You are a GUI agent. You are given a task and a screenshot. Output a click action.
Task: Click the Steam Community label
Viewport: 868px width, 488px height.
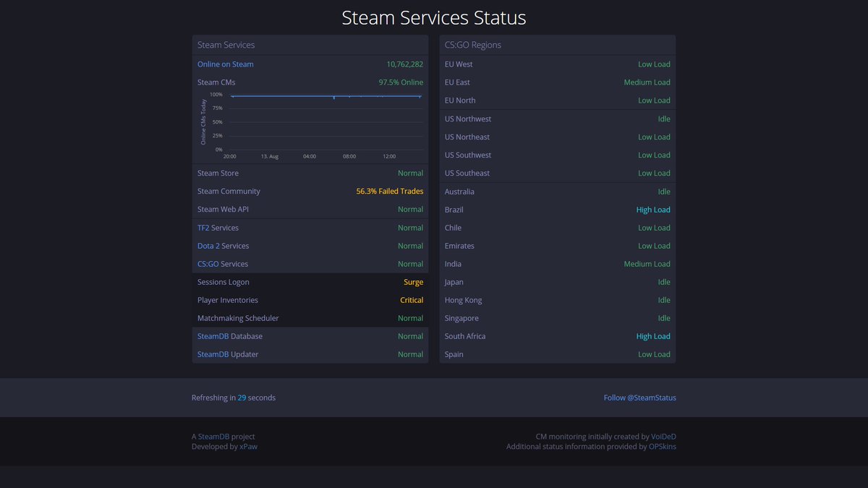point(229,192)
